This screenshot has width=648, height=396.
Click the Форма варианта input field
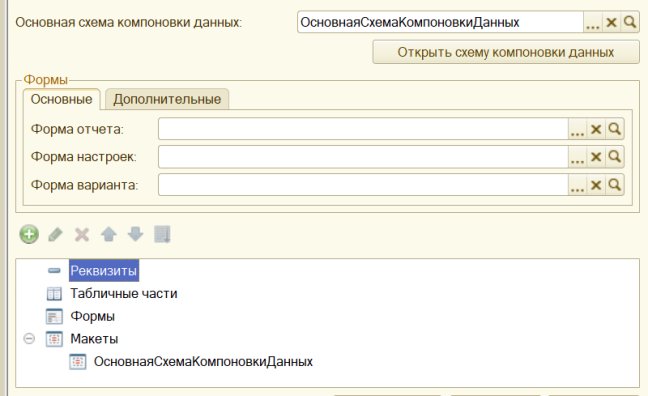pyautogui.click(x=363, y=184)
